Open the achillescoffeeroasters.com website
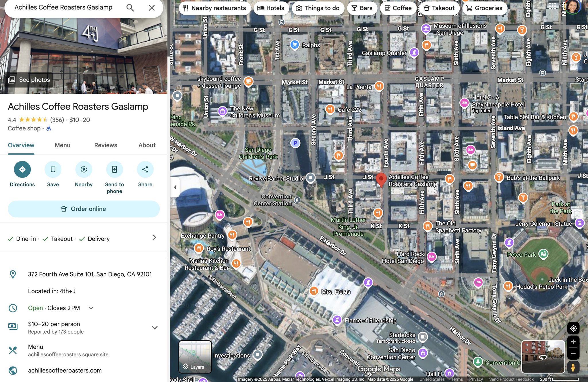588x382 pixels. (x=65, y=370)
